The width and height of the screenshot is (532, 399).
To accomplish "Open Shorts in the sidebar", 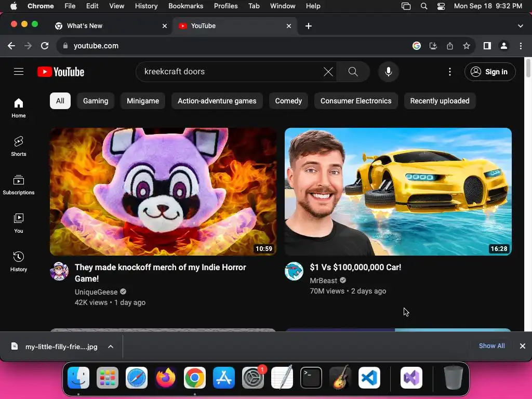I will [x=19, y=146].
